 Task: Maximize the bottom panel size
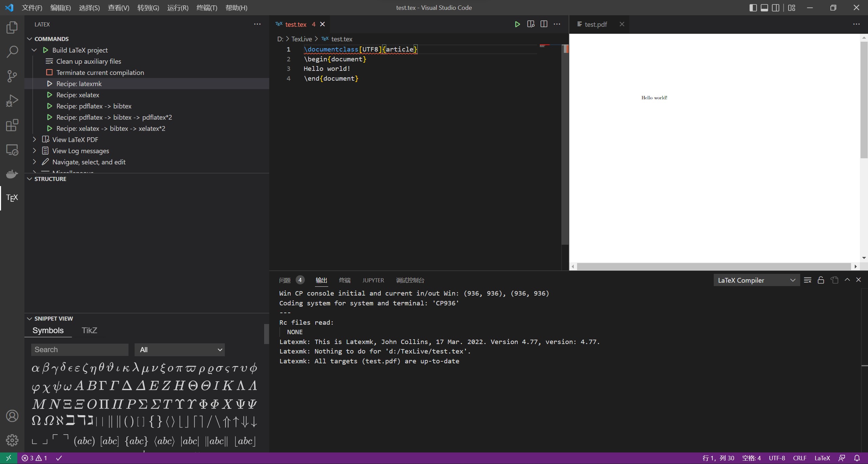(x=847, y=280)
